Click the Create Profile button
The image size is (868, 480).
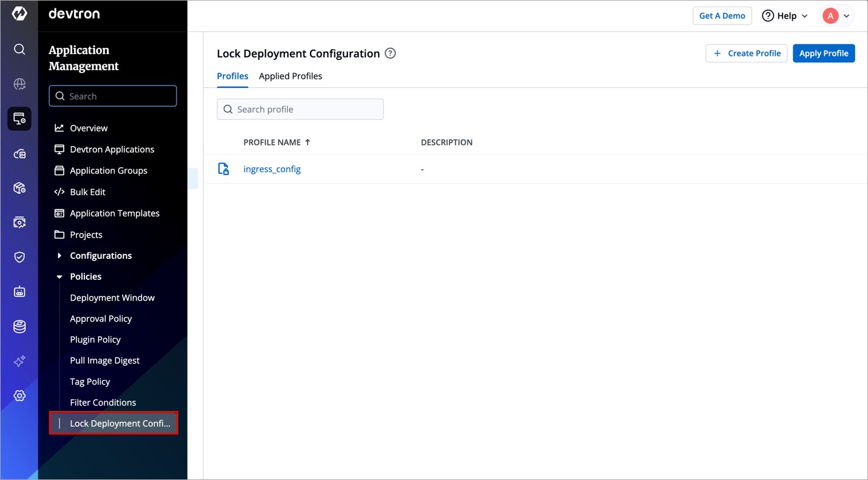click(x=746, y=53)
